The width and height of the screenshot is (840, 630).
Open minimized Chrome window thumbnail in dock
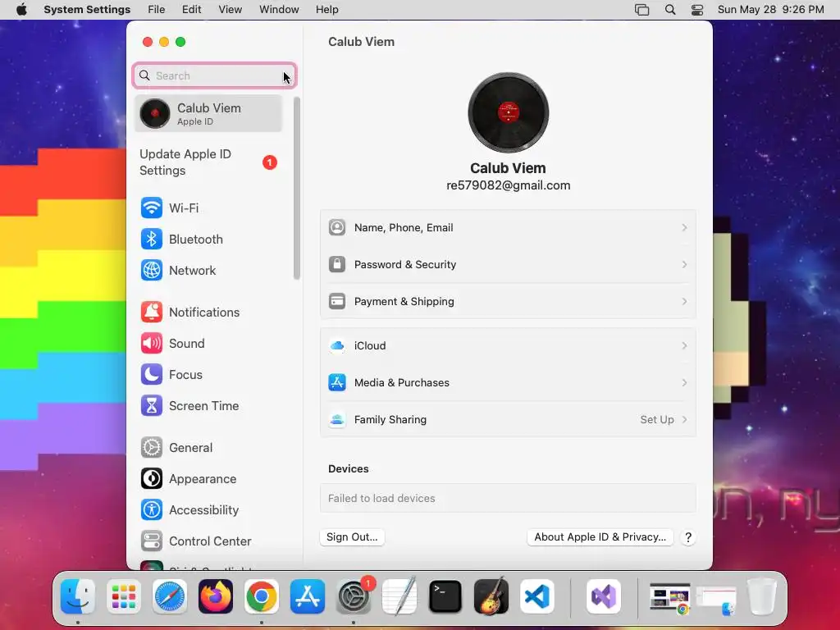tap(669, 597)
